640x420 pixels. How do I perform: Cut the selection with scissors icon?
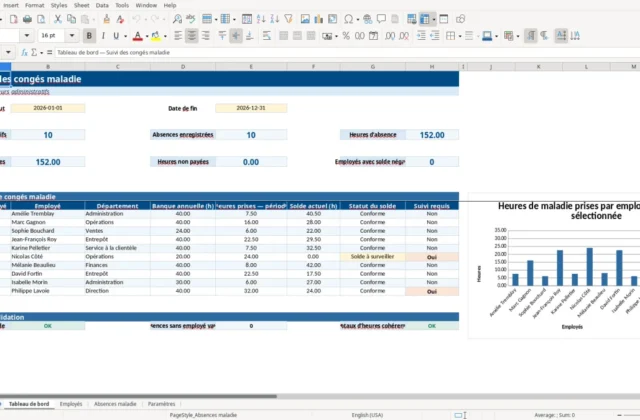pyautogui.click(x=58, y=19)
